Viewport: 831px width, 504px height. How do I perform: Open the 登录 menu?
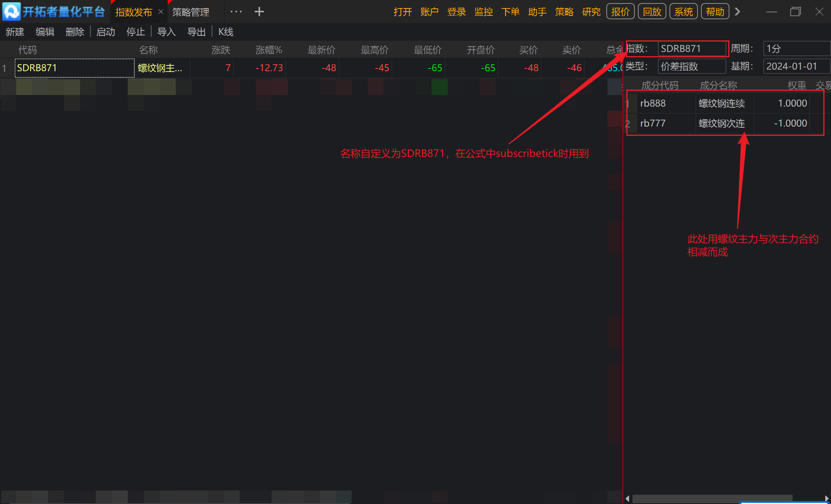tap(457, 12)
